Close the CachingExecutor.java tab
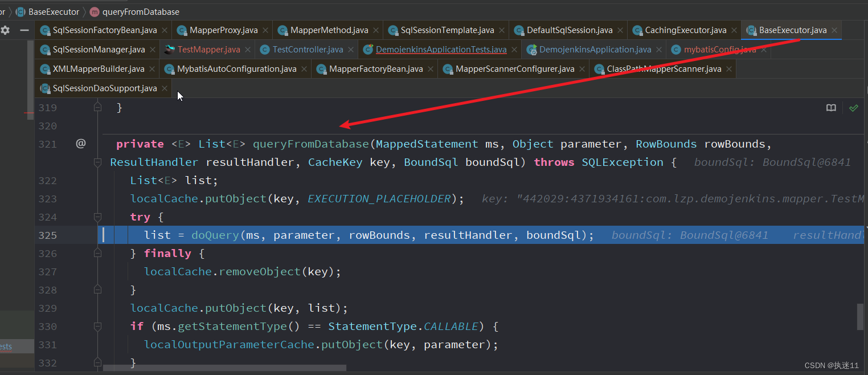 click(734, 30)
